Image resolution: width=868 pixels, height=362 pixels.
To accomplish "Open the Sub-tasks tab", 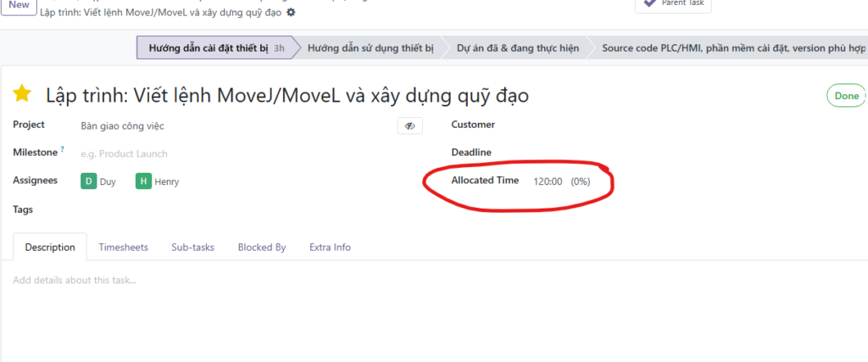I will (x=192, y=248).
